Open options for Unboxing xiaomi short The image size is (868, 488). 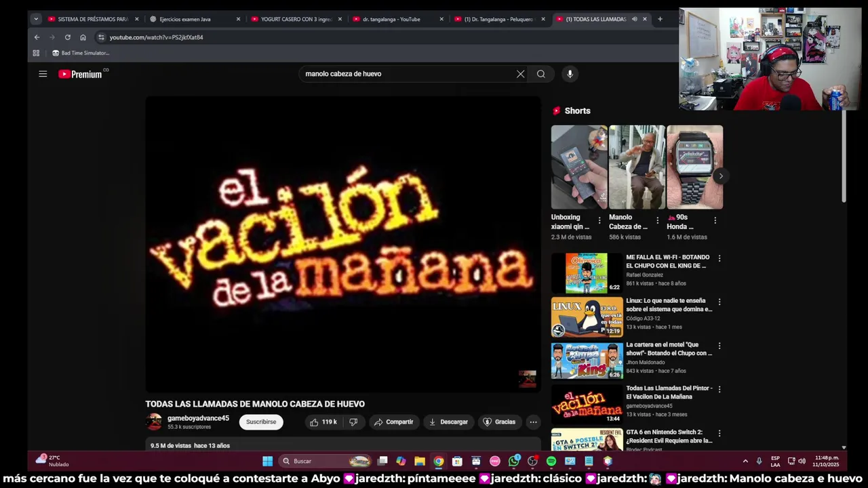[599, 220]
